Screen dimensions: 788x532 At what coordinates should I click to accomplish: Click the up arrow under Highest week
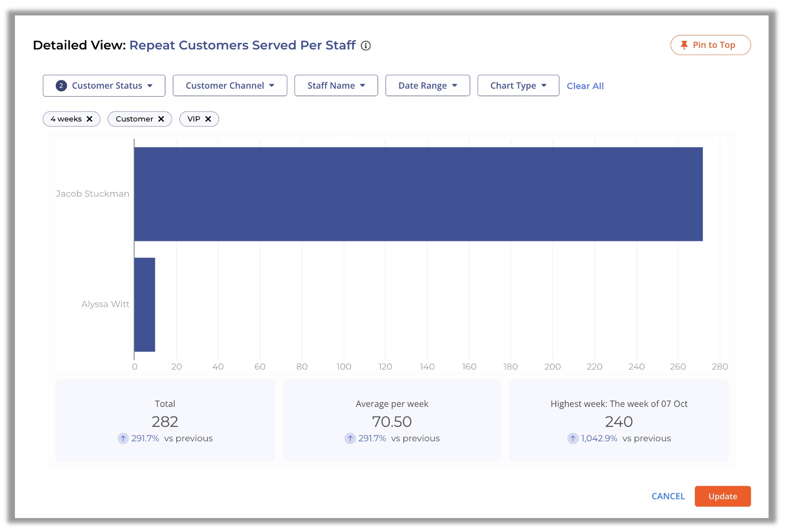(x=573, y=438)
